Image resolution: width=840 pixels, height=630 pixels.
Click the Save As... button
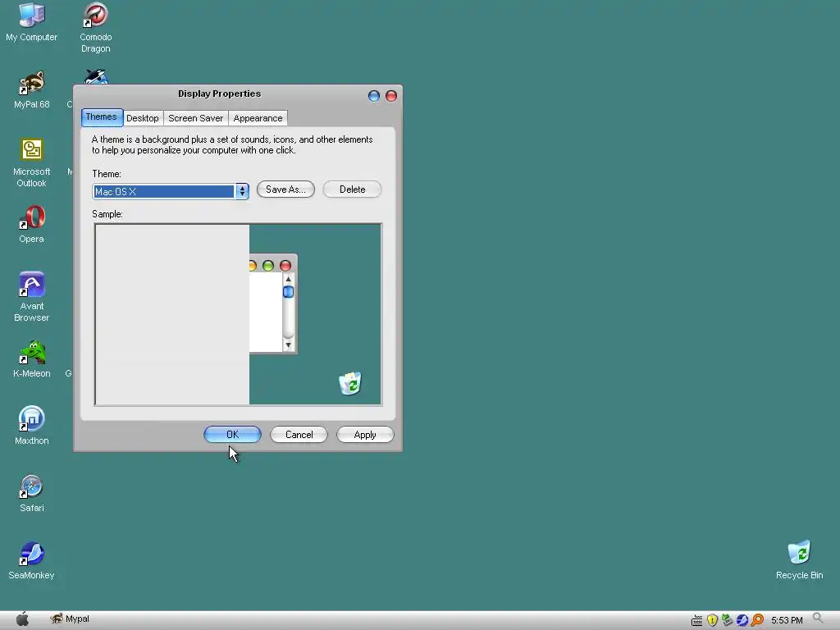coord(285,189)
